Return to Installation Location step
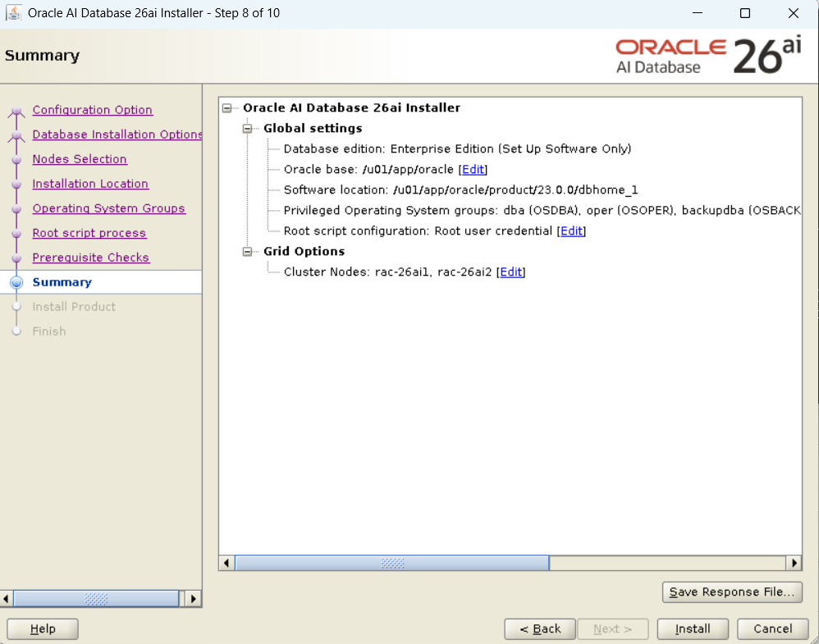This screenshot has height=644, width=819. pyautogui.click(x=90, y=184)
